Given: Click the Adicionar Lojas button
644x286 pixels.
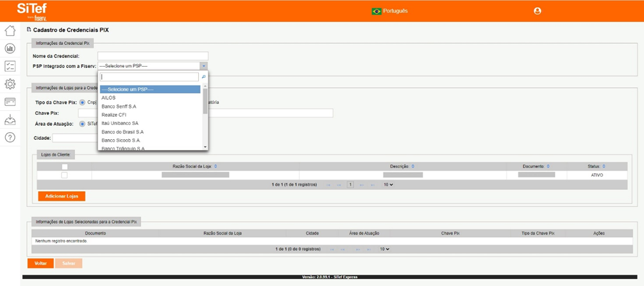Looking at the screenshot, I should point(62,196).
